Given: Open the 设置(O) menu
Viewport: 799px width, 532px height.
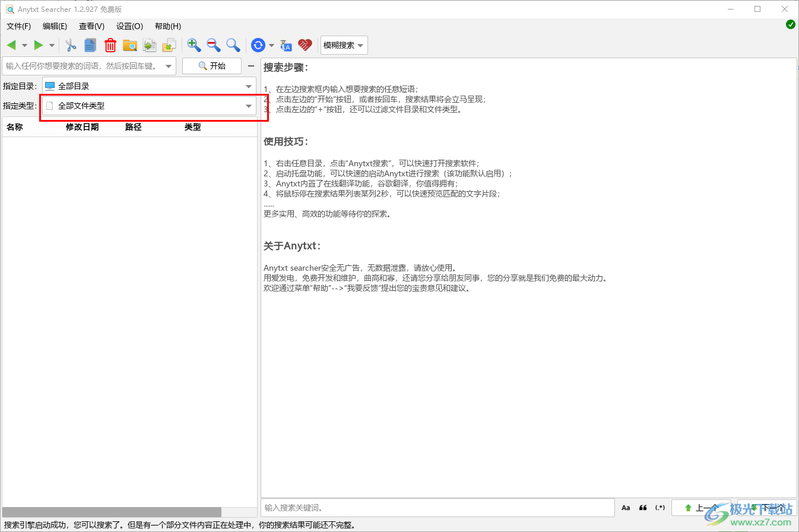Looking at the screenshot, I should point(129,26).
